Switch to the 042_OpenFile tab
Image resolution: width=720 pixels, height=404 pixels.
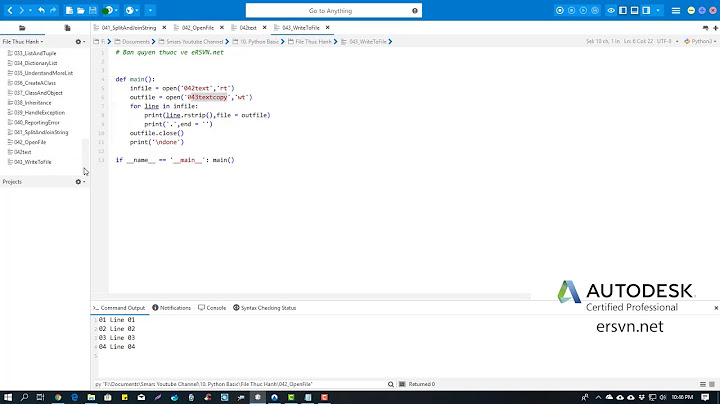(x=197, y=28)
